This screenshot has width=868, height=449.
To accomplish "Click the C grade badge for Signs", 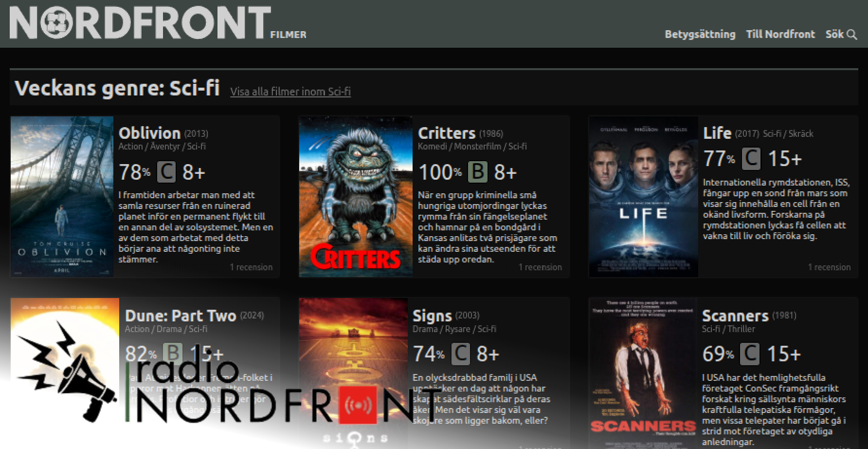I will (x=460, y=354).
